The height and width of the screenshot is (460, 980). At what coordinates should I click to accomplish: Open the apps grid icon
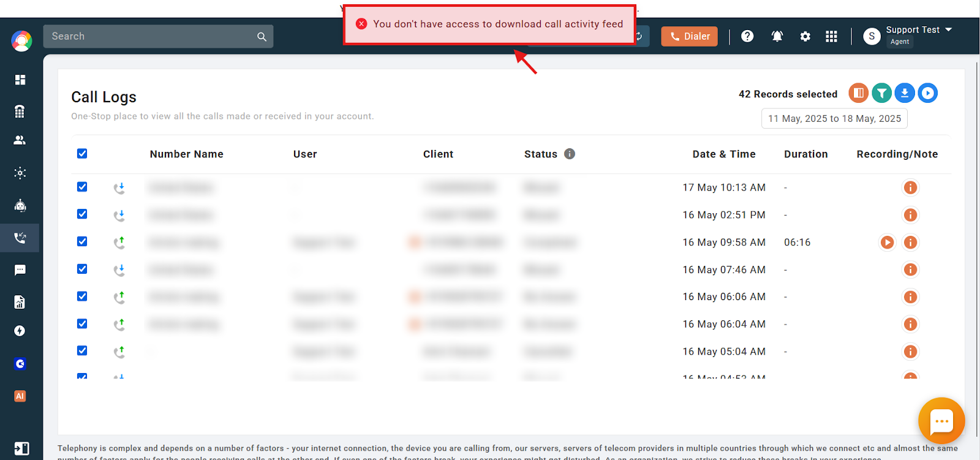click(x=831, y=37)
